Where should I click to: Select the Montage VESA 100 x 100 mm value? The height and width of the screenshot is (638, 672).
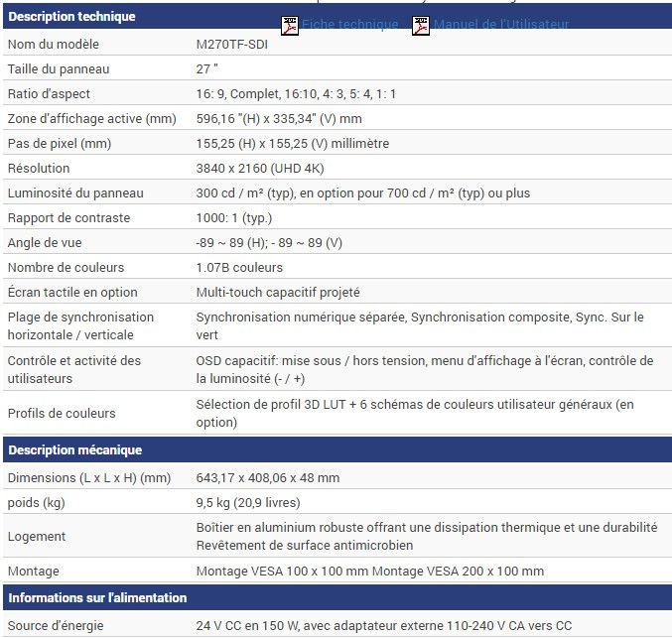(370, 572)
